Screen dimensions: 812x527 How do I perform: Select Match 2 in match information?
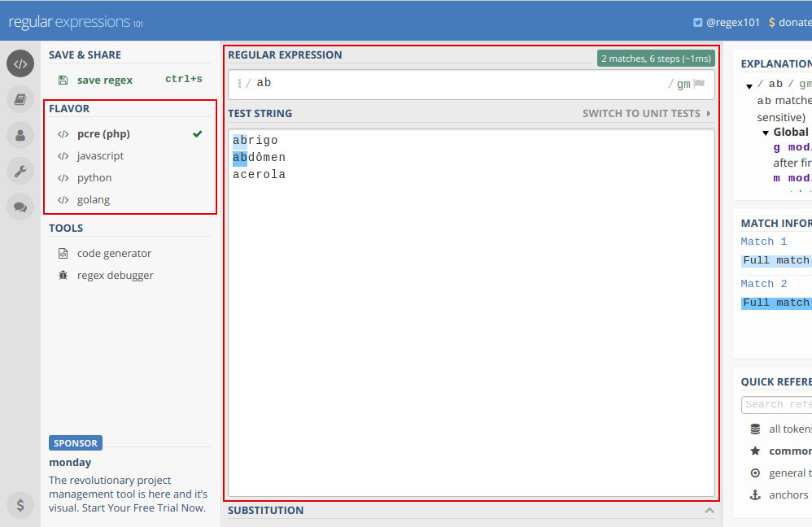click(764, 284)
